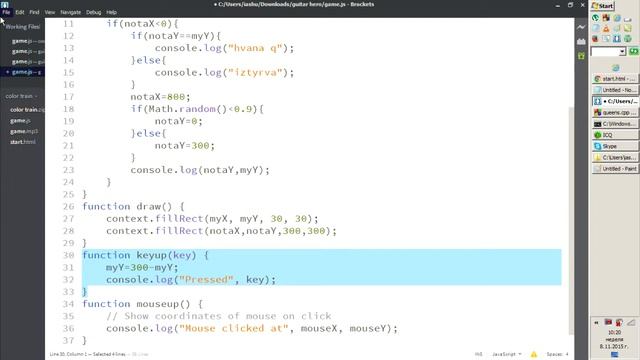Image resolution: width=640 pixels, height=360 pixels.
Task: Click the lint warning triangle in status bar
Action: click(x=534, y=354)
